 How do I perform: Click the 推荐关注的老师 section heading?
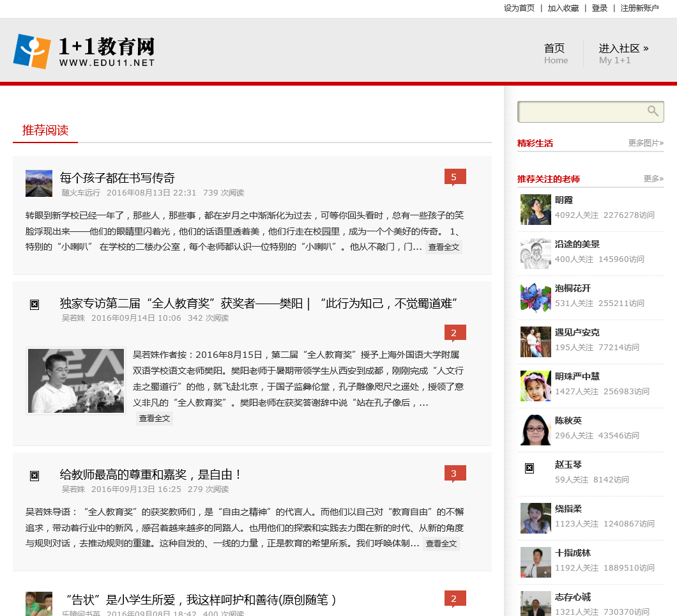click(x=549, y=178)
